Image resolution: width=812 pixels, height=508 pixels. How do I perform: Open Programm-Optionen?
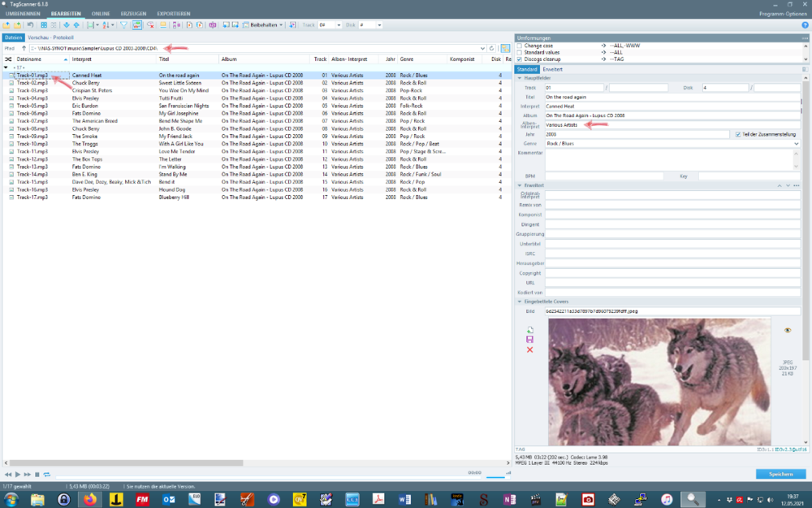click(782, 13)
